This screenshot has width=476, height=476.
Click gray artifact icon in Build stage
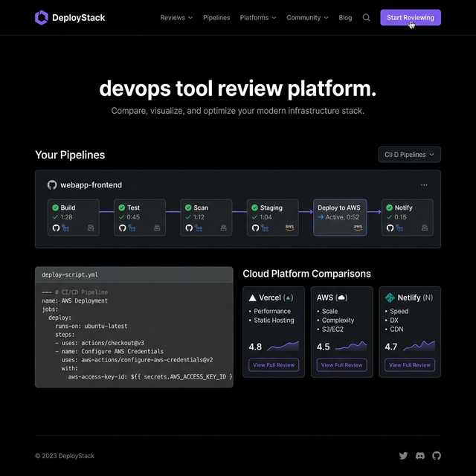click(x=91, y=228)
